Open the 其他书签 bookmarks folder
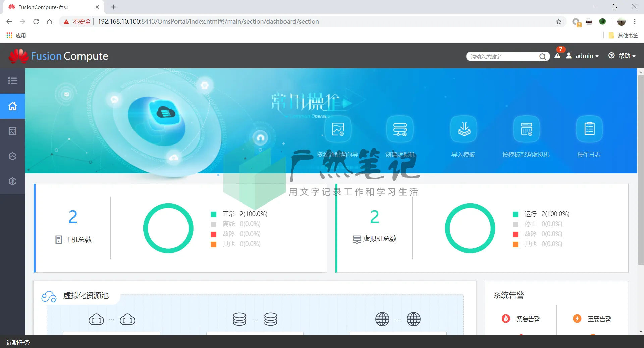Image resolution: width=644 pixels, height=348 pixels. point(624,35)
